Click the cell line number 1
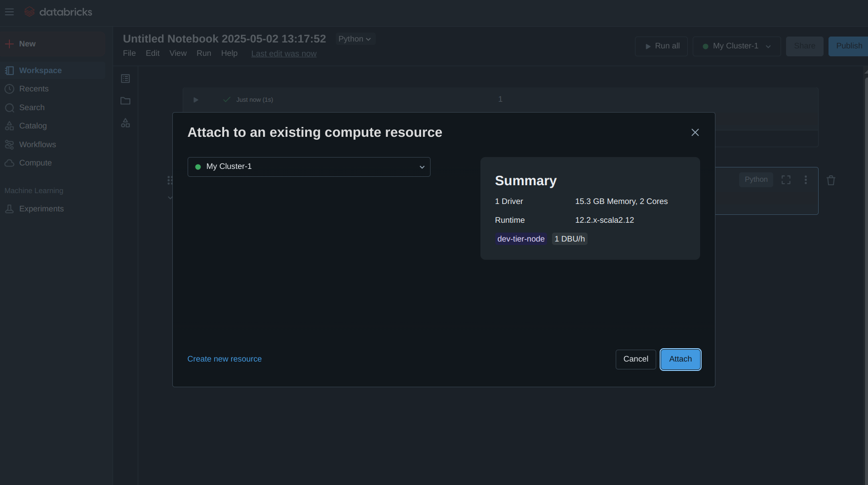 coord(500,99)
